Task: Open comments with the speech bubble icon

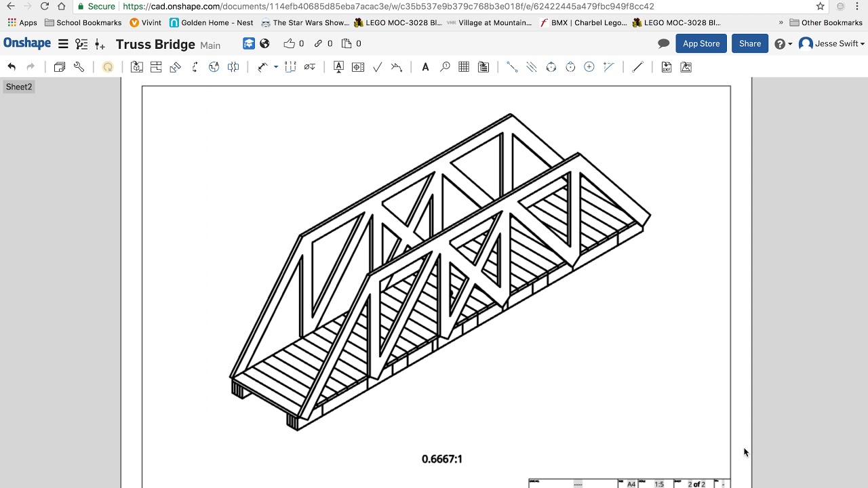Action: pyautogui.click(x=663, y=43)
